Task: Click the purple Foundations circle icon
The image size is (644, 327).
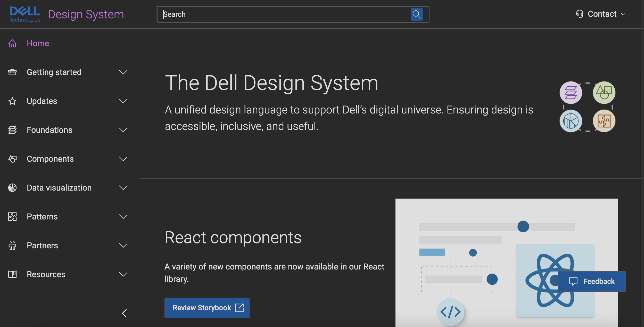Action: (x=571, y=93)
